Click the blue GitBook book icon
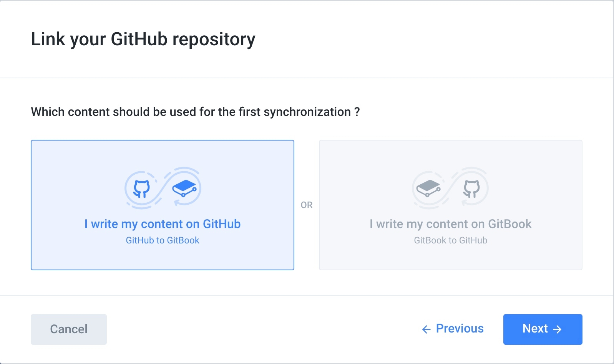The image size is (614, 364). [184, 188]
